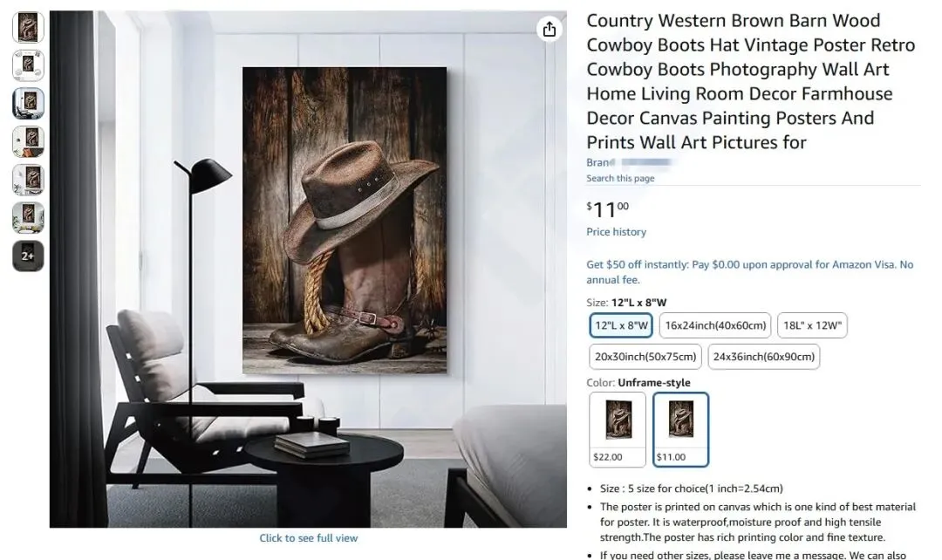This screenshot has width=942, height=560.
Task: Open the 2+ more images thumbnail
Action: [x=28, y=256]
